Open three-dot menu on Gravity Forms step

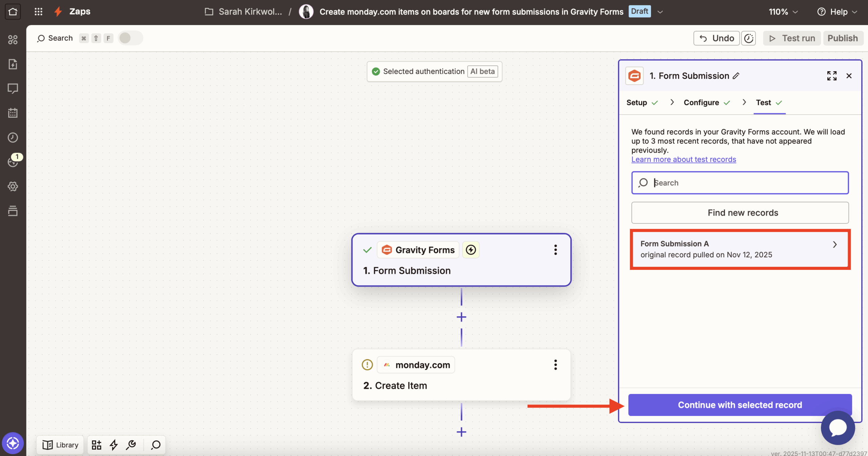click(555, 250)
